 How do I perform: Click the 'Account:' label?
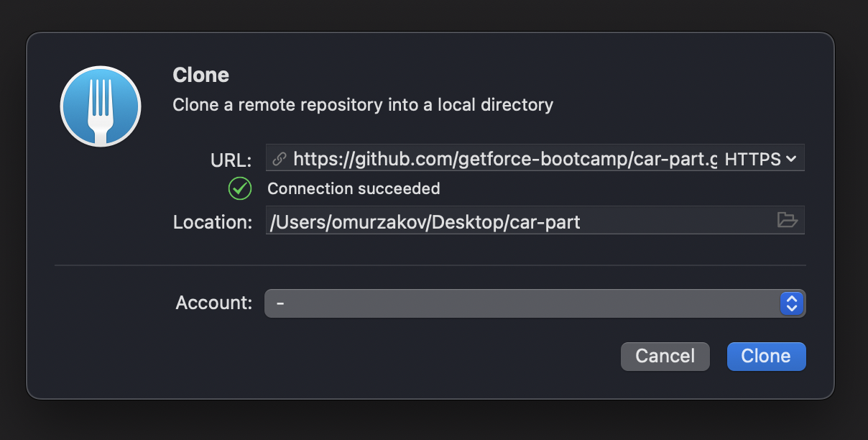[x=214, y=303]
